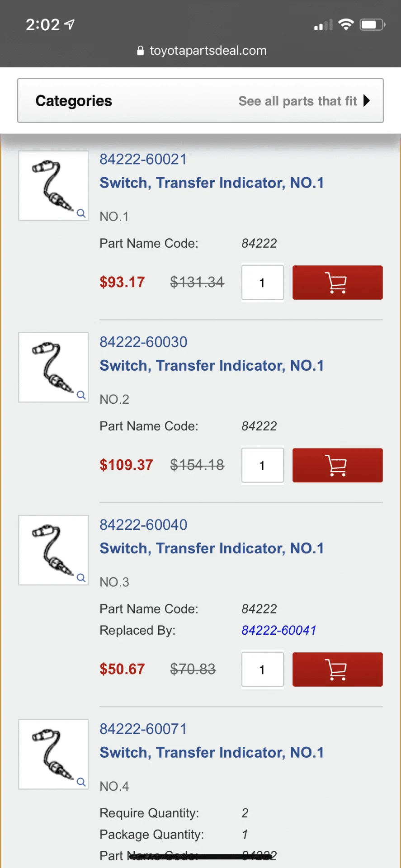
Task: Add part 84222-60030 to cart
Action: click(337, 465)
